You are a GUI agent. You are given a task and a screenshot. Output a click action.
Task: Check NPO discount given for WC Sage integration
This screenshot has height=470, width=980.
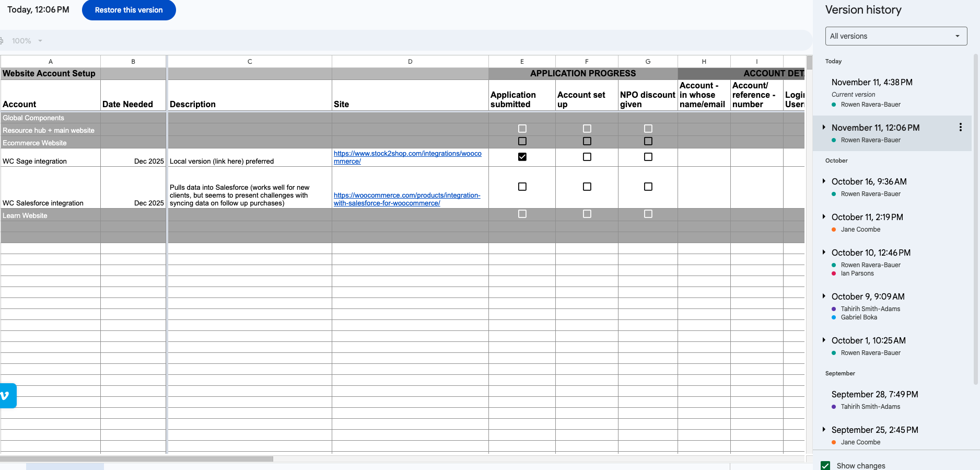(x=648, y=157)
